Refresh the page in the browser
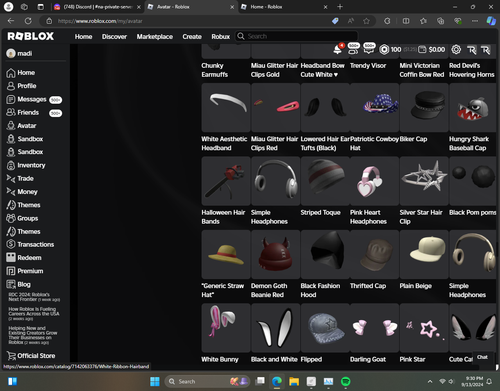This screenshot has width=500, height=391. click(28, 21)
